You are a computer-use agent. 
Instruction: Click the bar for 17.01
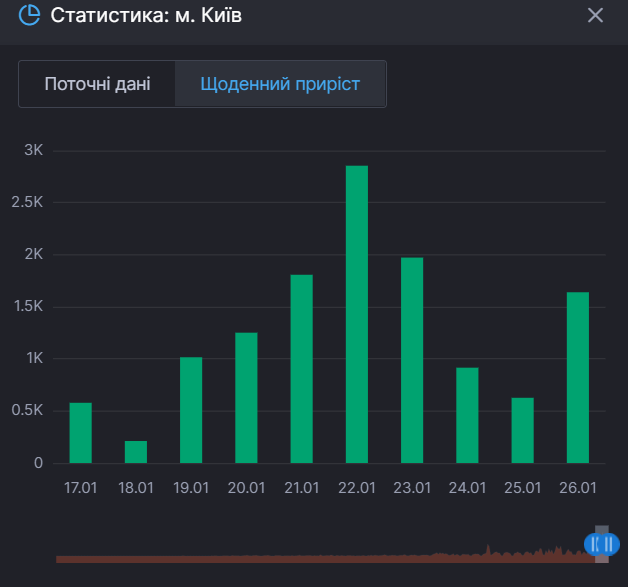pyautogui.click(x=81, y=433)
